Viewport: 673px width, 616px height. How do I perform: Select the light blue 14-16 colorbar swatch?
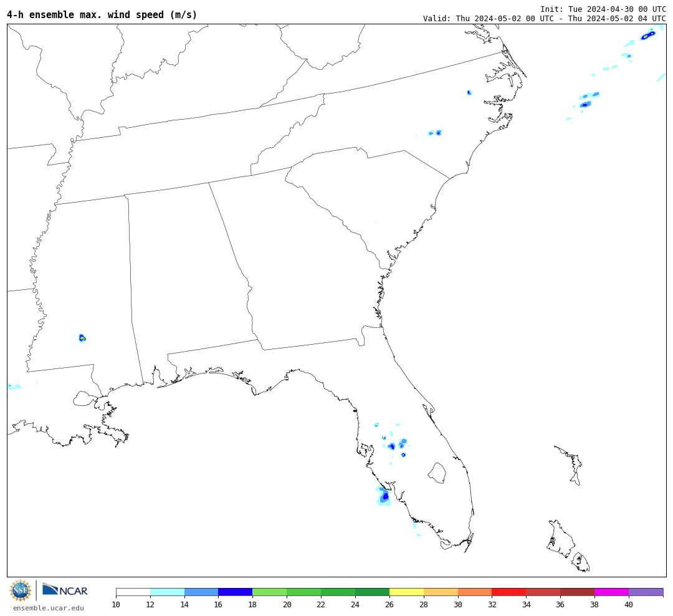tap(201, 592)
